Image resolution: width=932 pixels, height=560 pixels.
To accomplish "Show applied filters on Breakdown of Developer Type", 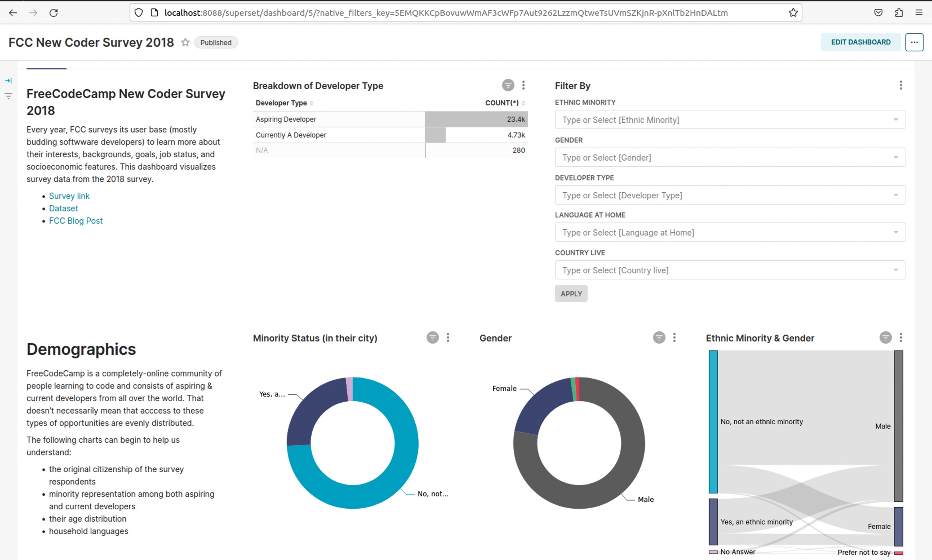I will tap(508, 85).
